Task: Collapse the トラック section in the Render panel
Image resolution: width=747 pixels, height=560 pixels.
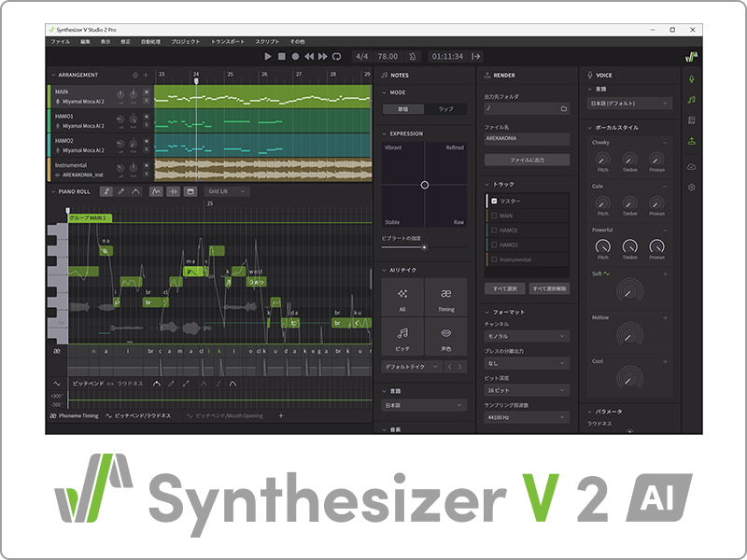Action: click(x=486, y=183)
